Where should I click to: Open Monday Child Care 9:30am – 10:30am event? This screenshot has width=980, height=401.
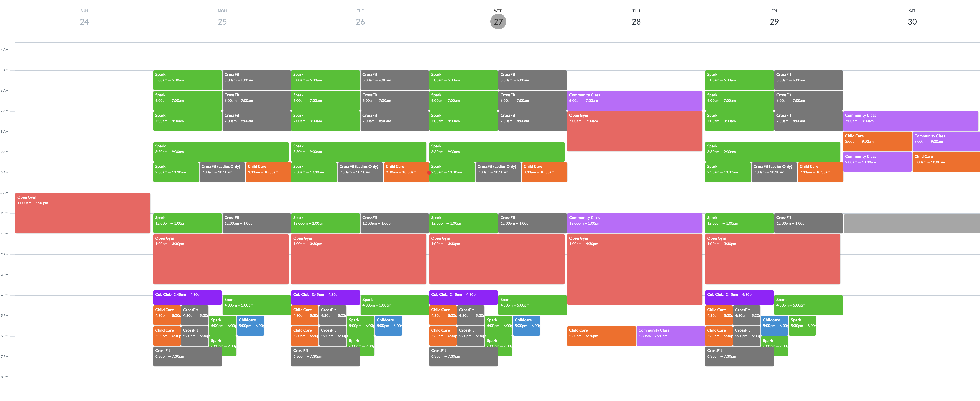coord(268,172)
